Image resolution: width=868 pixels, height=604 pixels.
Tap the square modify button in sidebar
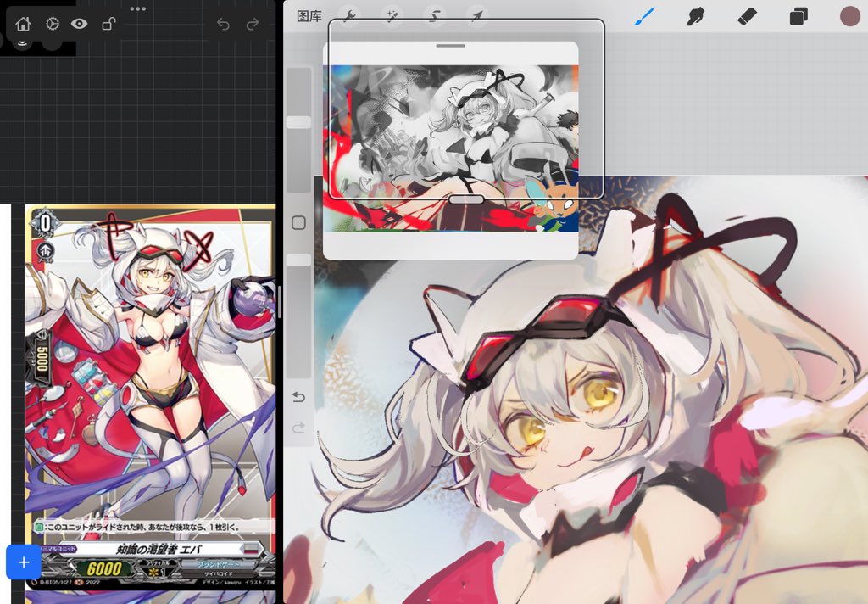pos(298,223)
